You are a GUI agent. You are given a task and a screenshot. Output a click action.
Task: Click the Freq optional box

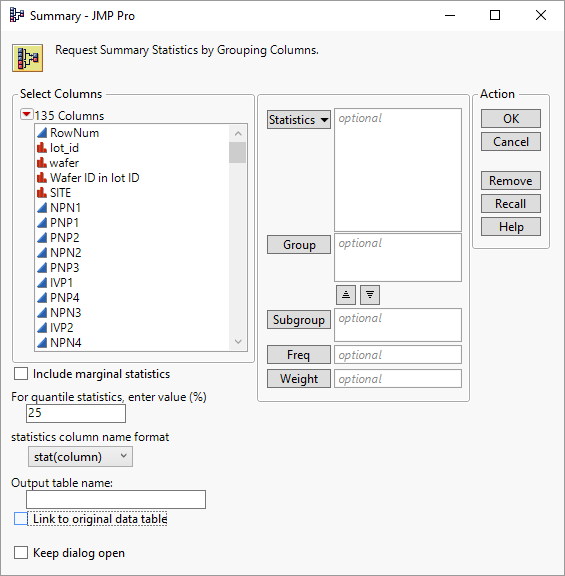point(398,355)
